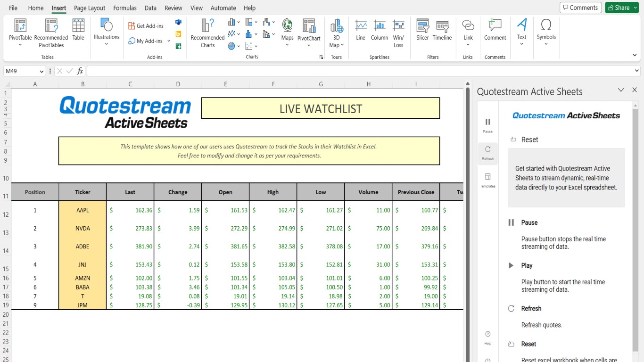
Task: Switch to the Automate tab
Action: 223,8
